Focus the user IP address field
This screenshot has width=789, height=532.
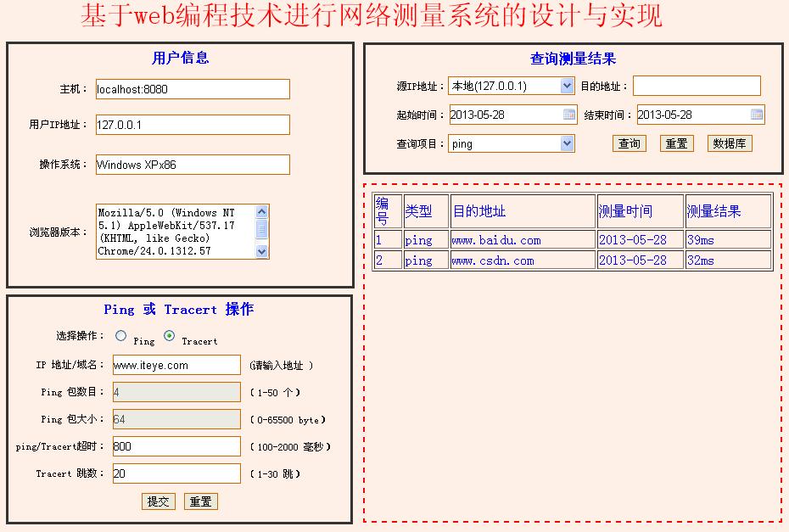tap(193, 125)
